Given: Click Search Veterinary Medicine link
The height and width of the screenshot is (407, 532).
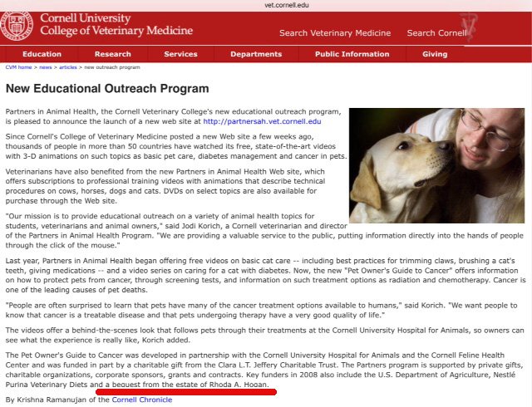Looking at the screenshot, I should 335,33.
